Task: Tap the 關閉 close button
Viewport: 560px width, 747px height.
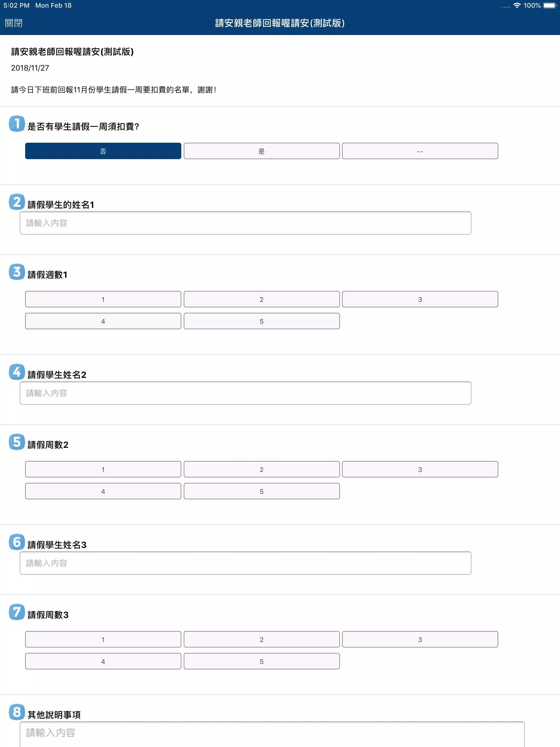Action: [x=13, y=23]
